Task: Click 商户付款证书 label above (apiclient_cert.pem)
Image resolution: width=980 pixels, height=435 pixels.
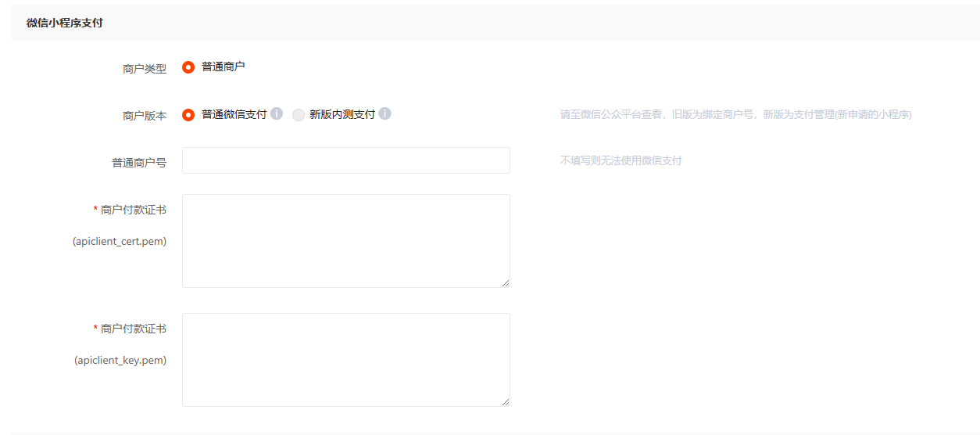Action: click(134, 210)
